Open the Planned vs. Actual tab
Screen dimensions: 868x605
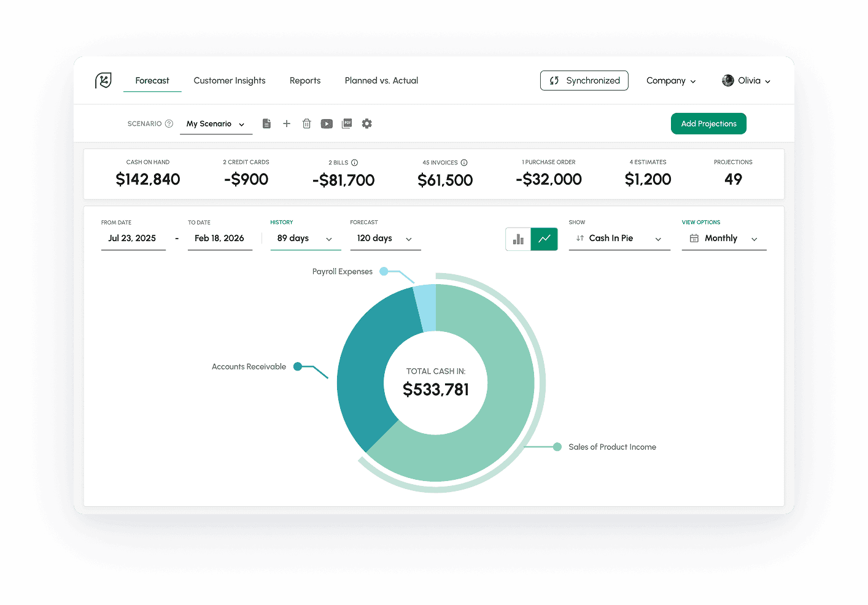[x=381, y=81]
